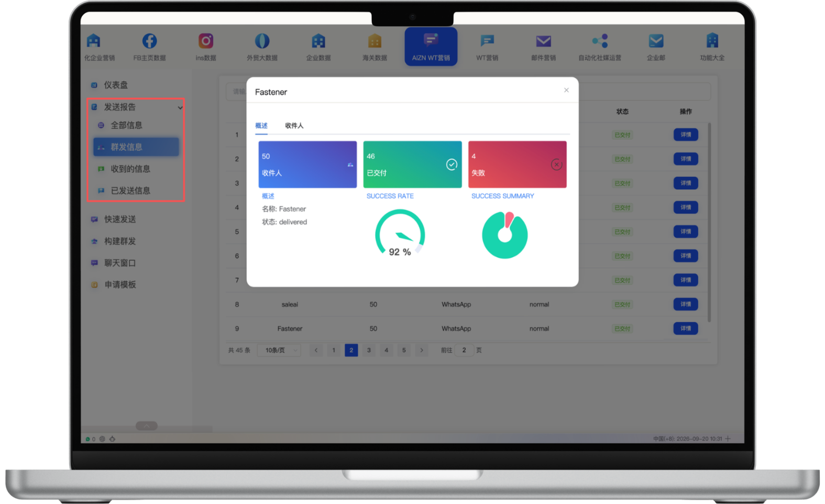Open the FB主页数据 module

[149, 47]
